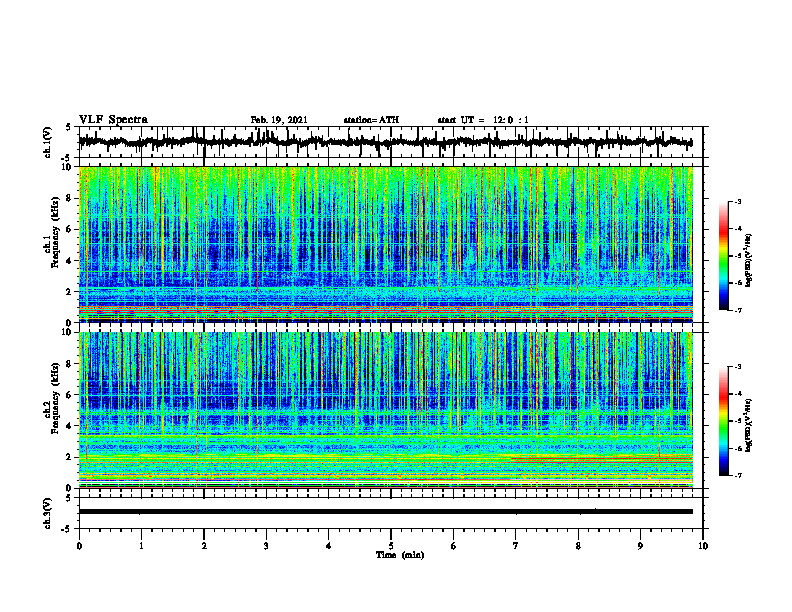Click the "-7" label on ch.1 color scale

pos(738,310)
